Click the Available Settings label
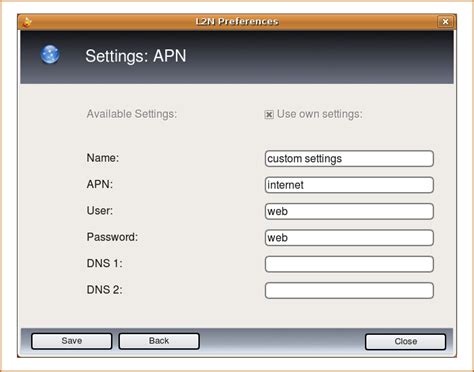Screen dimensions: 474x372 (132, 114)
